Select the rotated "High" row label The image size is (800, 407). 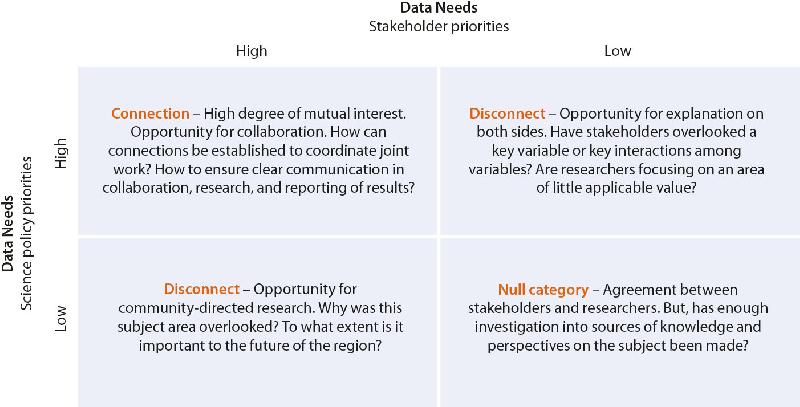click(x=61, y=153)
